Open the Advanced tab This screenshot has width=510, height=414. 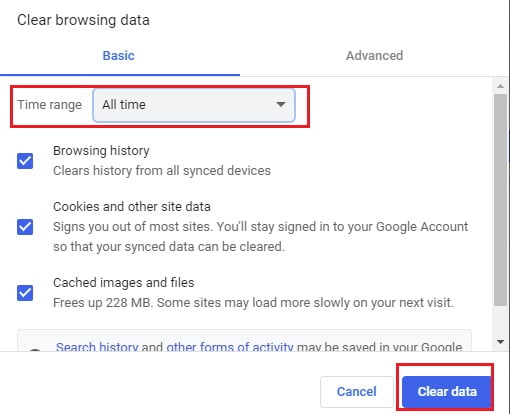tap(374, 56)
